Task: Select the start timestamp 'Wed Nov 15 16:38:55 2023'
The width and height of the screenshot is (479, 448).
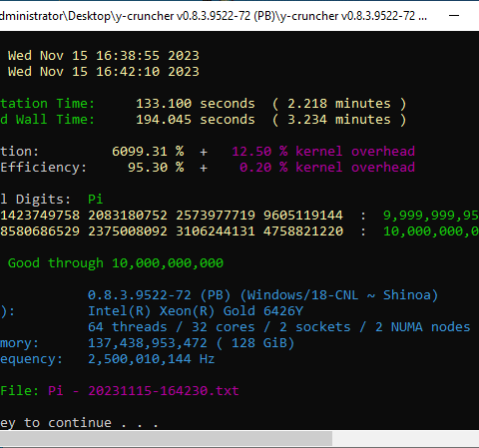Action: tap(104, 56)
